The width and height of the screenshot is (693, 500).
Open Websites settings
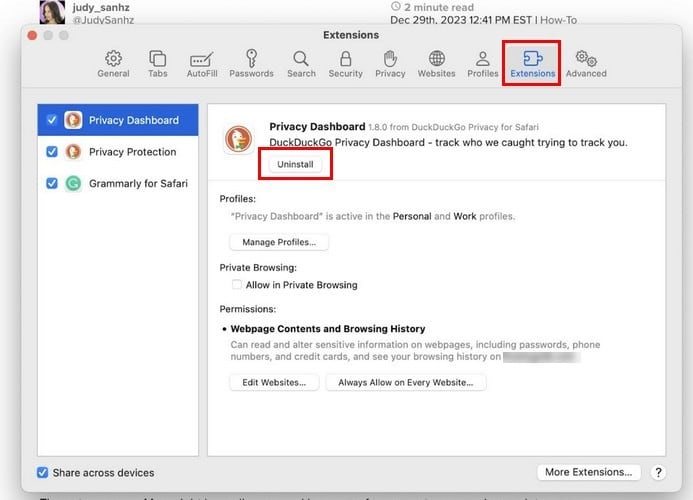click(437, 63)
